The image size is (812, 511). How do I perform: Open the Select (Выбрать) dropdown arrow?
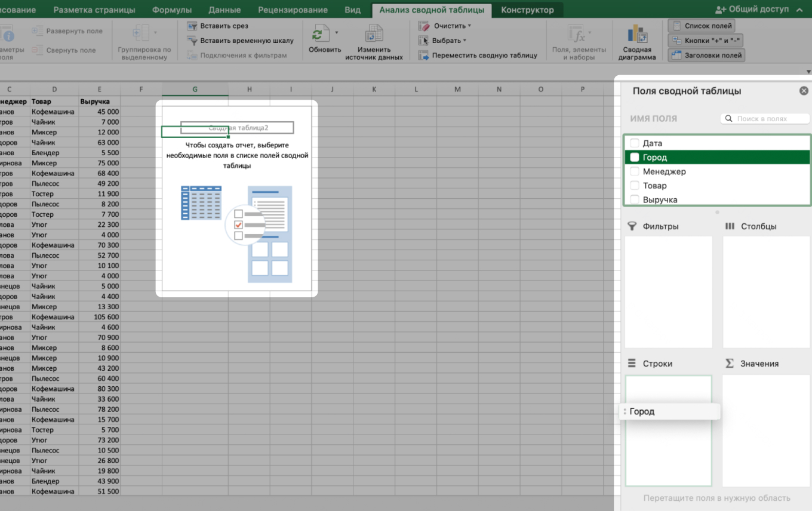point(465,41)
